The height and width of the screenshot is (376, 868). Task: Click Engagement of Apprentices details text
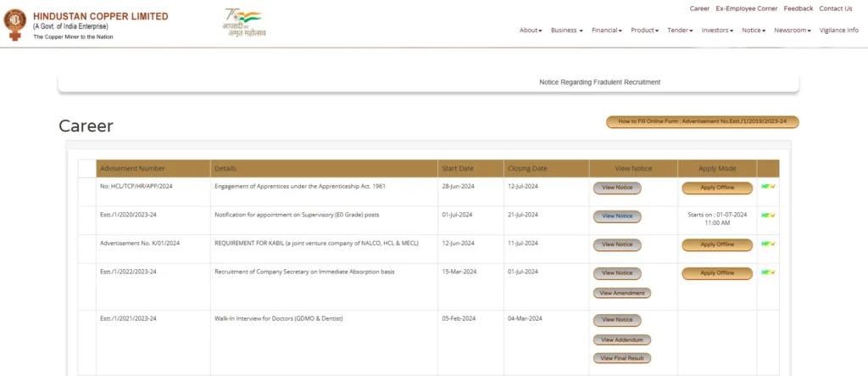[300, 187]
